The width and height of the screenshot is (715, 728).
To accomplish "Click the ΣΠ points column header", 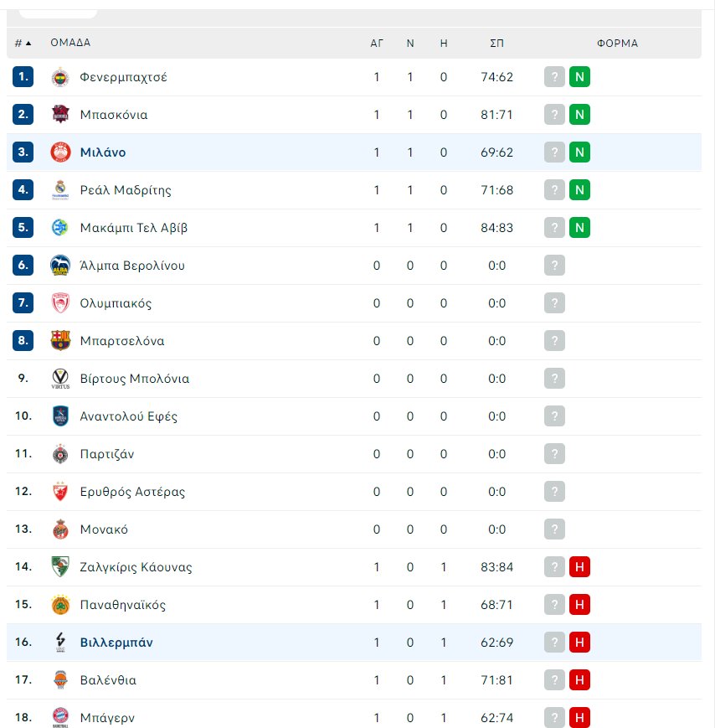I will coord(496,43).
